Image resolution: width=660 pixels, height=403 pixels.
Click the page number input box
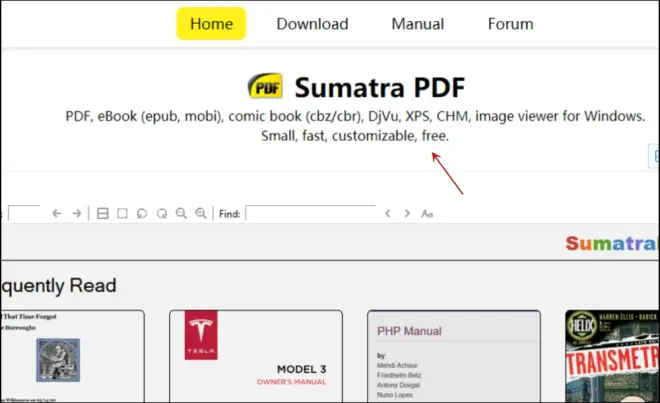point(23,213)
